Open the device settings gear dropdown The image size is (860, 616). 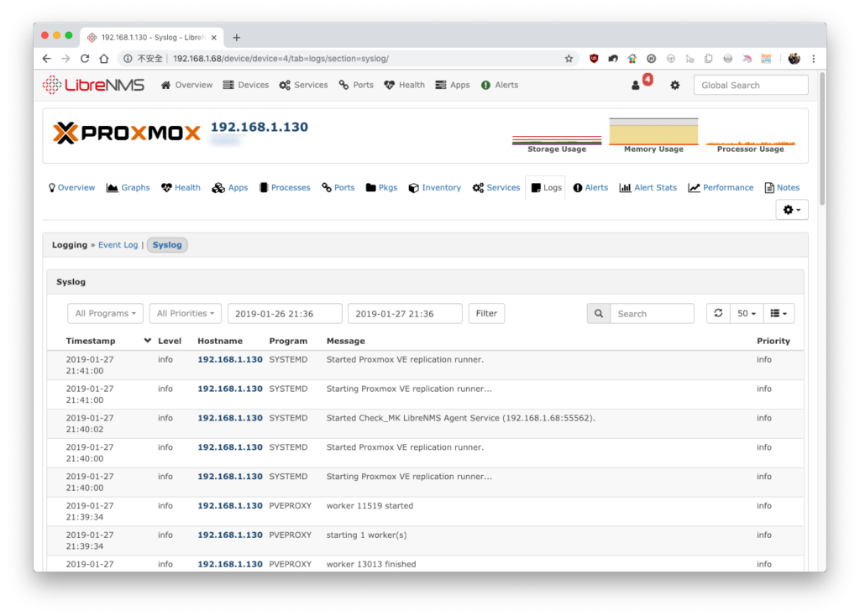pyautogui.click(x=792, y=210)
